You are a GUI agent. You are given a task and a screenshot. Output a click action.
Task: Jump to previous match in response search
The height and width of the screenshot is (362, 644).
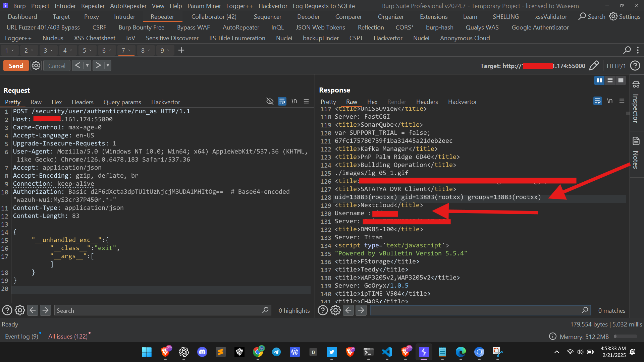point(348,310)
